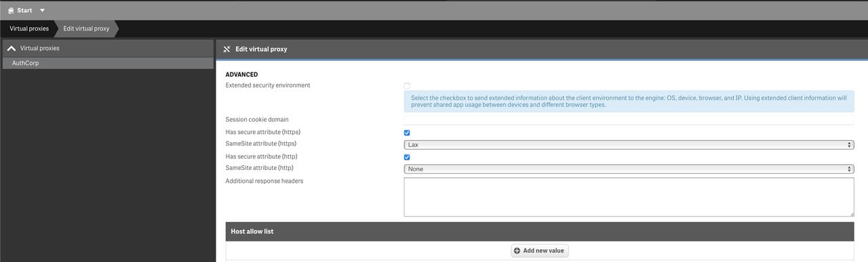The height and width of the screenshot is (262, 868).
Task: Click Add new value button
Action: 540,250
